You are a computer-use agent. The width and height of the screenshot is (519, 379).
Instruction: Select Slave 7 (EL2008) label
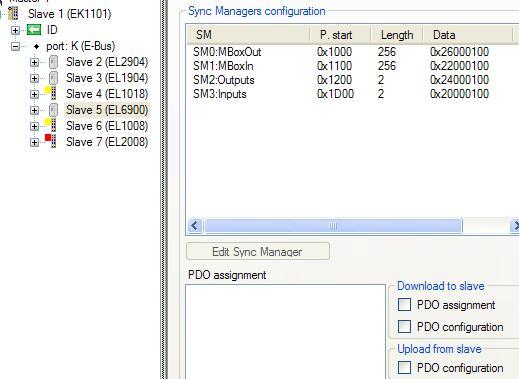click(107, 142)
